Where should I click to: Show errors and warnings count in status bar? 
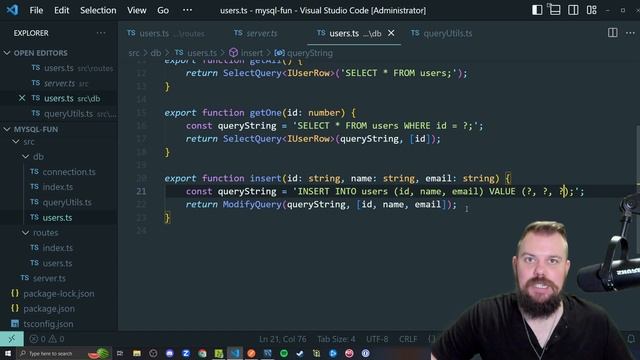[x=47, y=339]
